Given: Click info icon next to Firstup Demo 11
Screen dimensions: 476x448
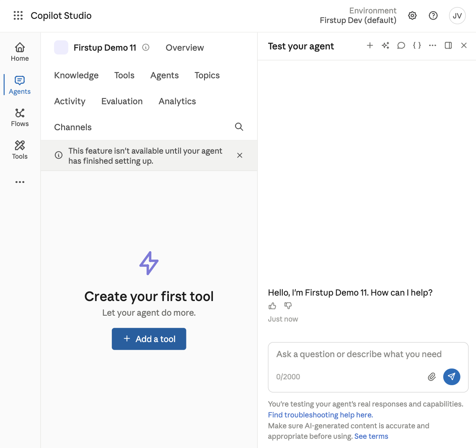Looking at the screenshot, I should [x=146, y=48].
